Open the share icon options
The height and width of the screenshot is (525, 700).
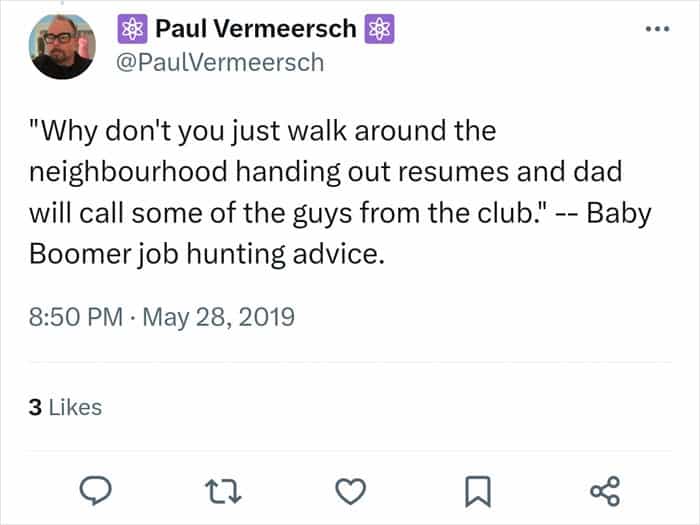[x=606, y=490]
